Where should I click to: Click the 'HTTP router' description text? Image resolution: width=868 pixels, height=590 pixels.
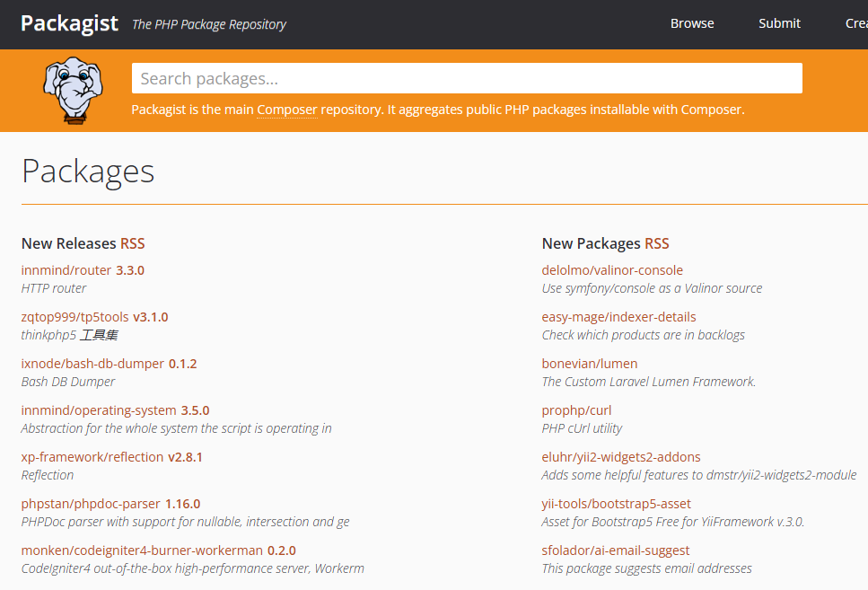click(x=54, y=288)
